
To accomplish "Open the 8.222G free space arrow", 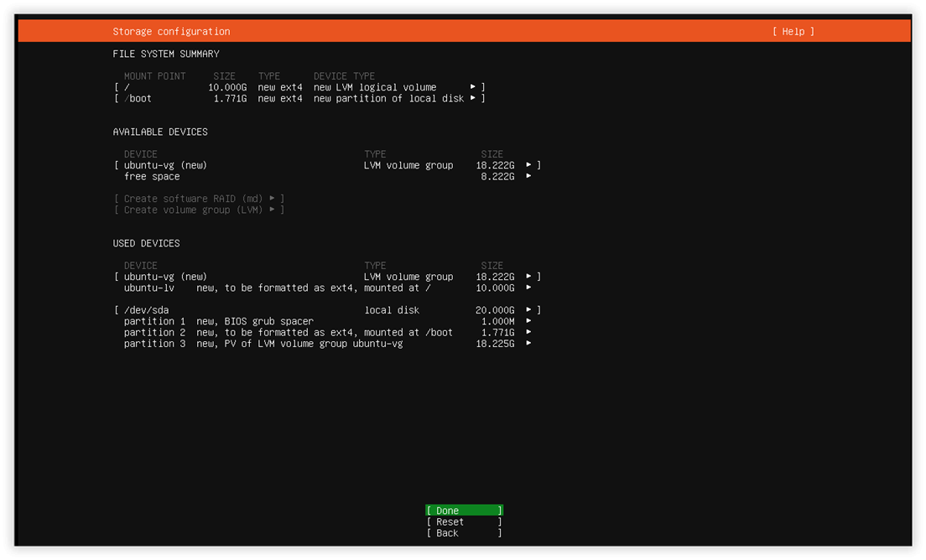I will (528, 176).
